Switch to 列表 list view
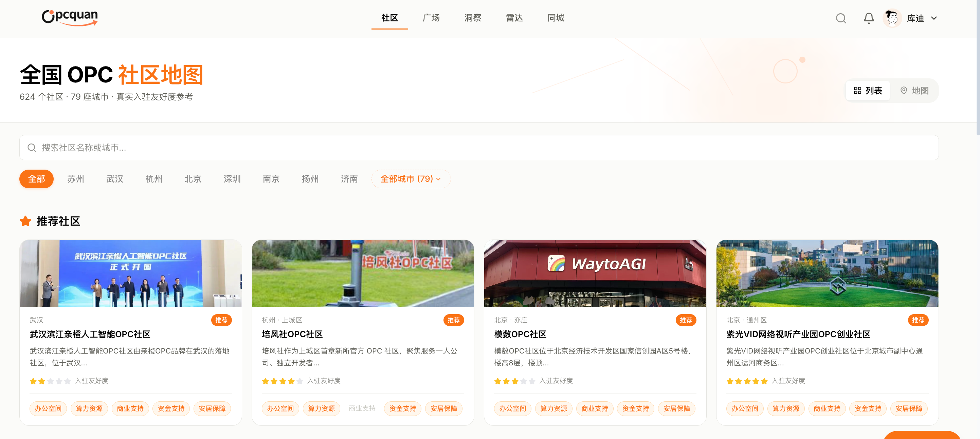Image resolution: width=980 pixels, height=439 pixels. point(868,91)
